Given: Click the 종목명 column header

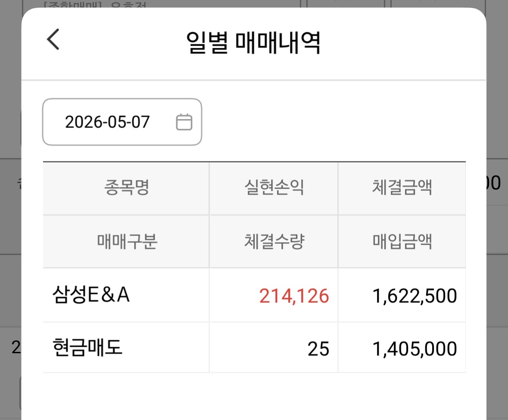Looking at the screenshot, I should (x=126, y=187).
